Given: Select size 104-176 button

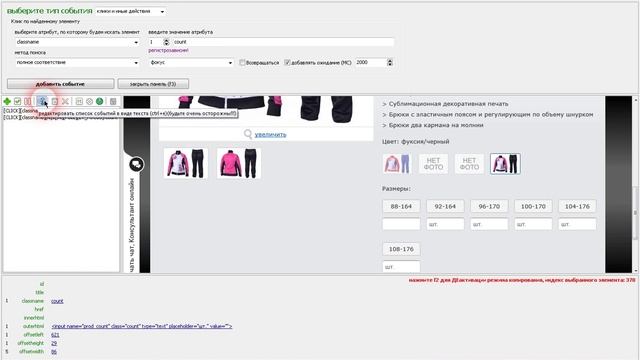Looking at the screenshot, I should pos(577,206).
